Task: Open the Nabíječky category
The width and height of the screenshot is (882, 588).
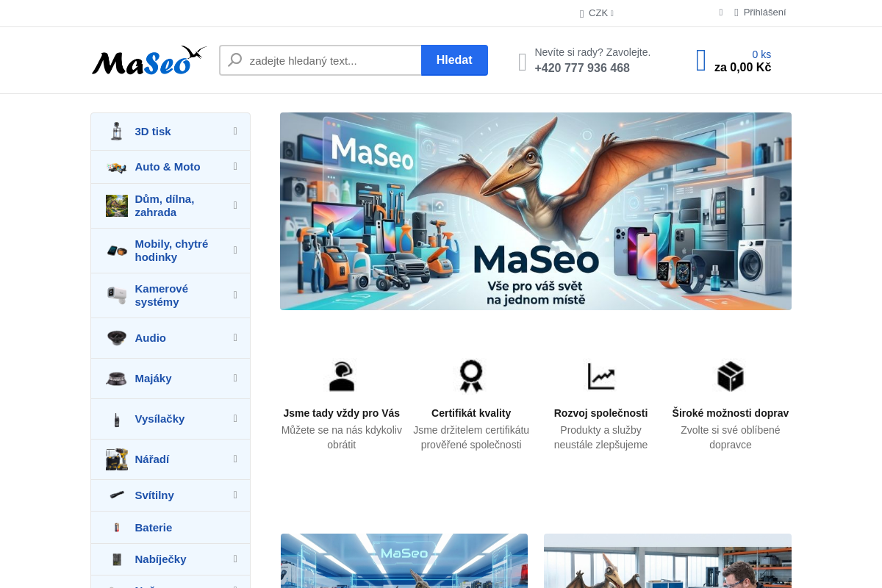Action: point(171,559)
